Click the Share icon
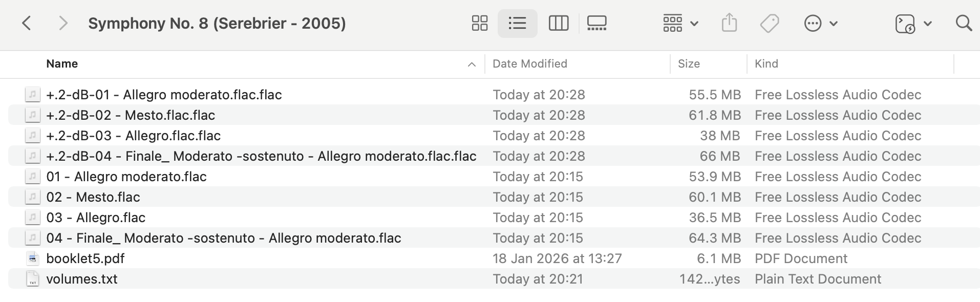The width and height of the screenshot is (980, 302). tap(729, 23)
